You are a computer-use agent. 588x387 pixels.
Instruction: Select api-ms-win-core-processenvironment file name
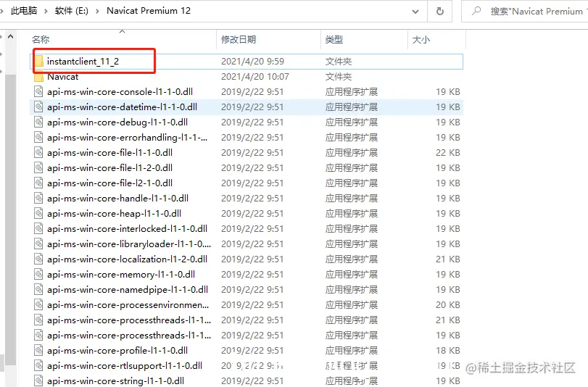(128, 305)
